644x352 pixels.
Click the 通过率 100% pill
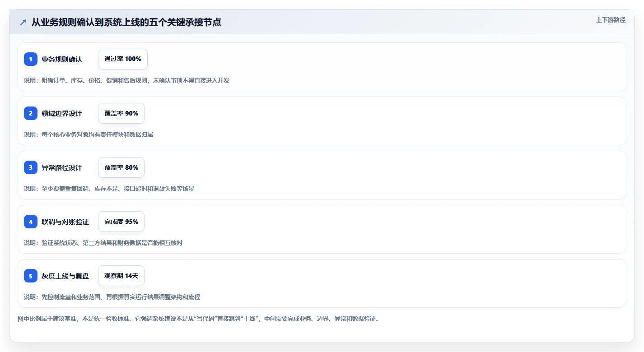123,59
